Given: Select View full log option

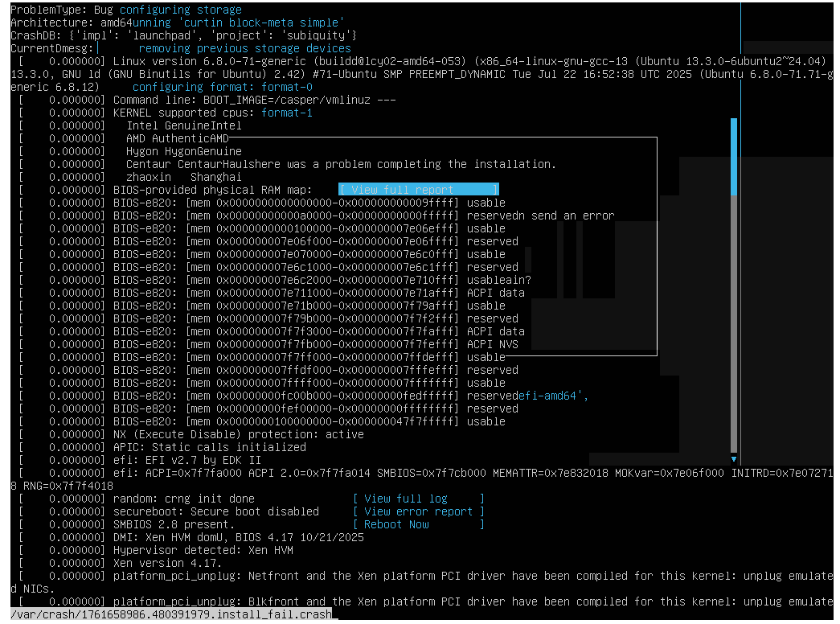Looking at the screenshot, I should click(x=418, y=499).
